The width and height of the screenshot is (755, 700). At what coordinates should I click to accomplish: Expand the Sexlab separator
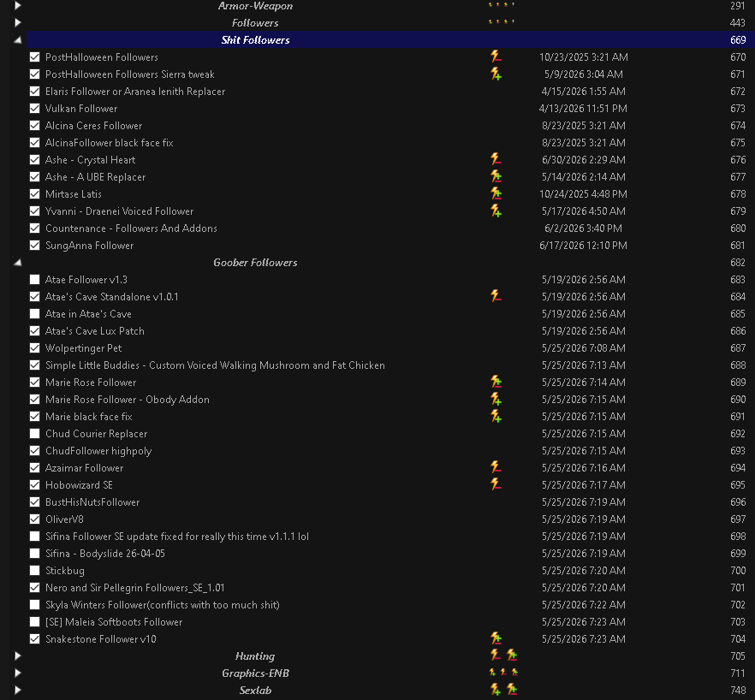[x=18, y=690]
